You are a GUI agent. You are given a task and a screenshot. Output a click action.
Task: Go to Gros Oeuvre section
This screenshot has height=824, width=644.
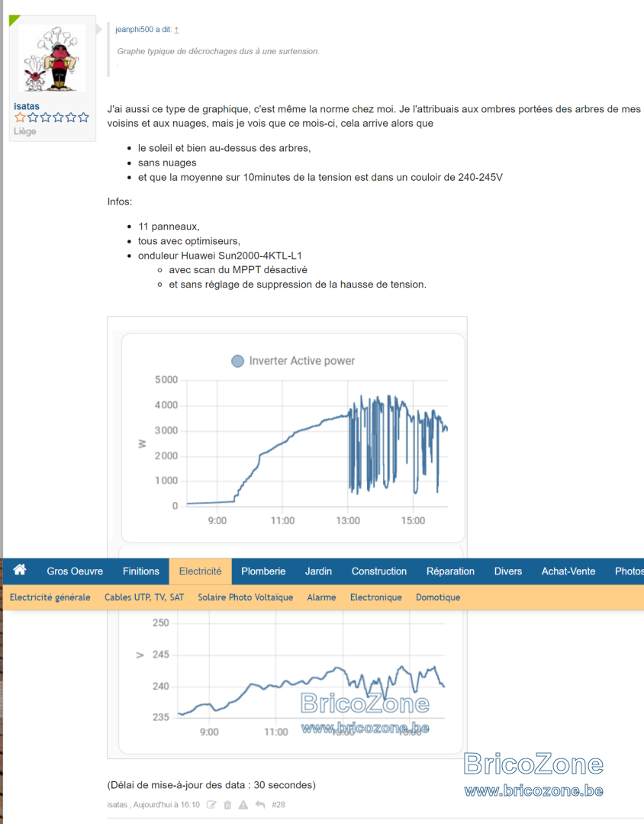click(75, 571)
